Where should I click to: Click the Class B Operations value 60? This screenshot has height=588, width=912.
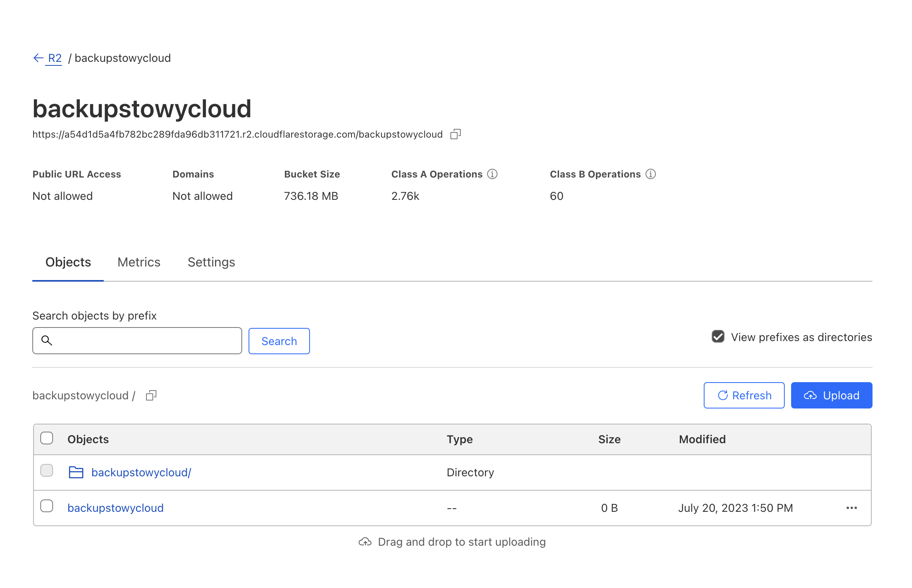557,196
